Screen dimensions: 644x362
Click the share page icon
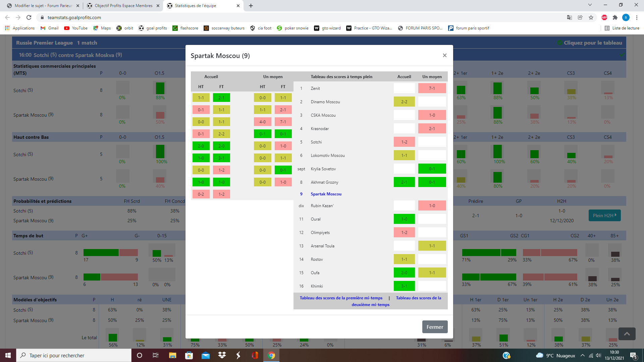tap(580, 17)
